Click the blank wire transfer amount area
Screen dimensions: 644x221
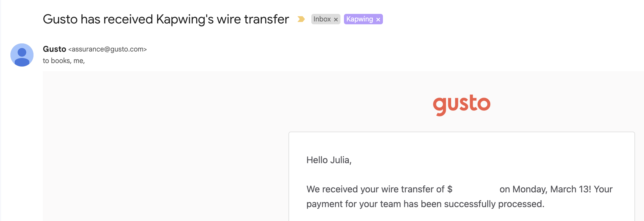pyautogui.click(x=476, y=189)
